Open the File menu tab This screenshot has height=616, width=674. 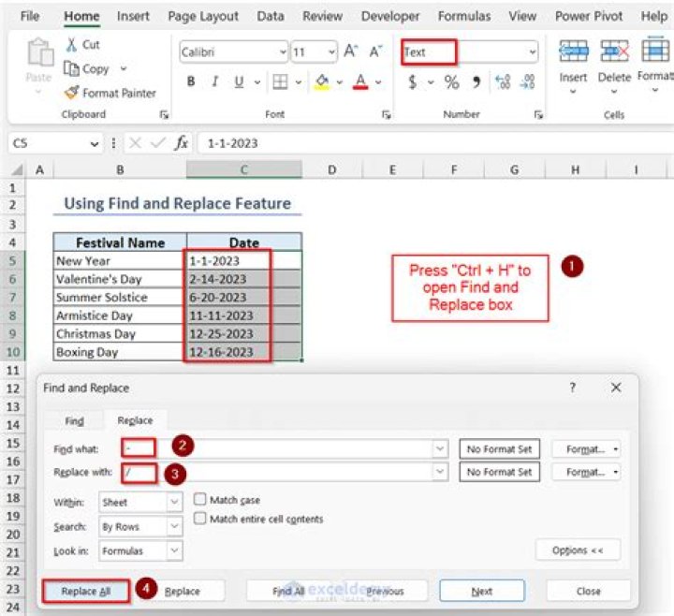pyautogui.click(x=30, y=16)
